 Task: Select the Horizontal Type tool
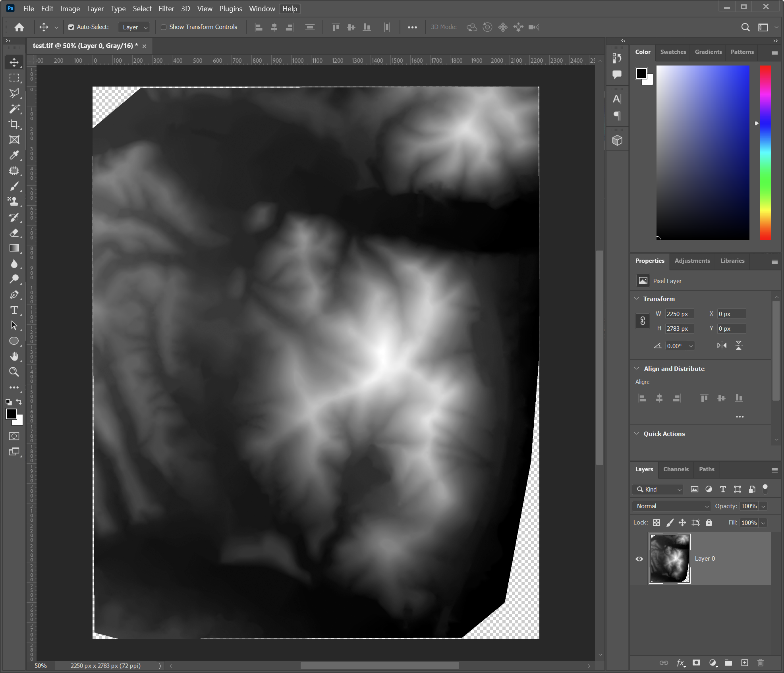(x=14, y=310)
